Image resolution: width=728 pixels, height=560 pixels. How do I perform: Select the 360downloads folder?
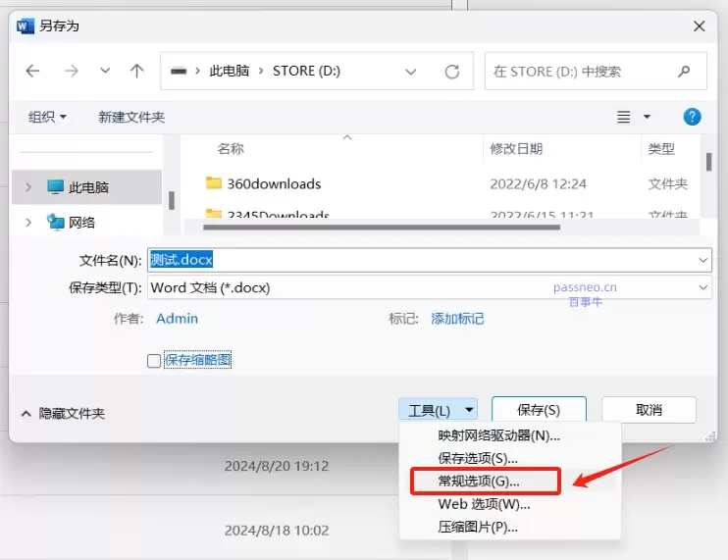point(274,184)
